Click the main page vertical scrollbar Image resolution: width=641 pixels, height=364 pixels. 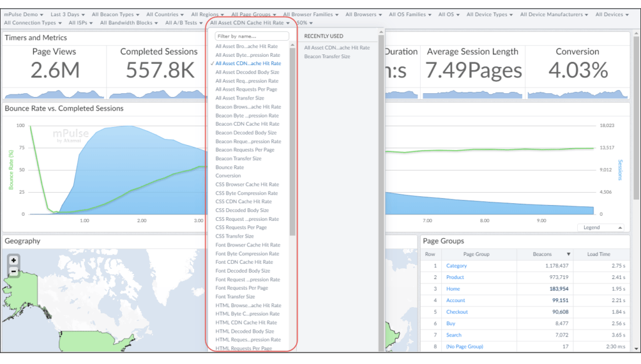click(x=636, y=118)
